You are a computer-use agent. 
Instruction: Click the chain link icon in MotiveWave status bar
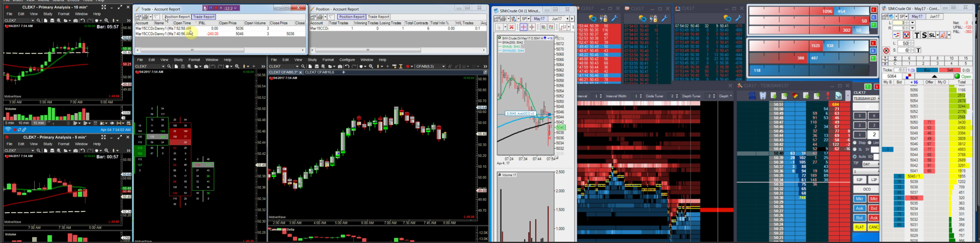pyautogui.click(x=24, y=130)
